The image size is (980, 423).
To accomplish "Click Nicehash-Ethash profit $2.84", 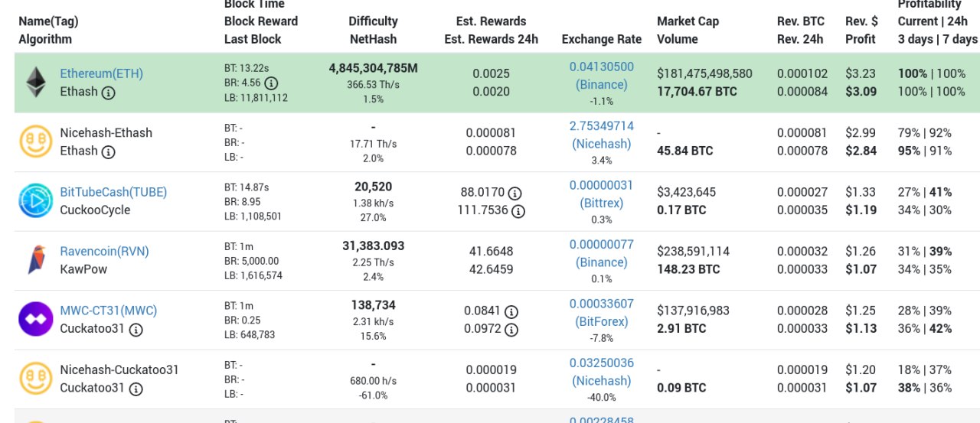I will (x=861, y=151).
